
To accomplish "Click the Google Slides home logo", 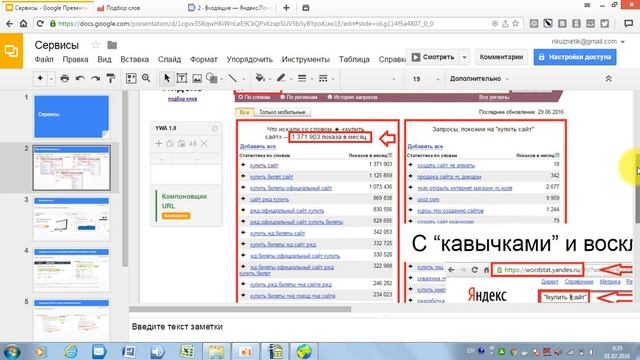I will click(11, 51).
